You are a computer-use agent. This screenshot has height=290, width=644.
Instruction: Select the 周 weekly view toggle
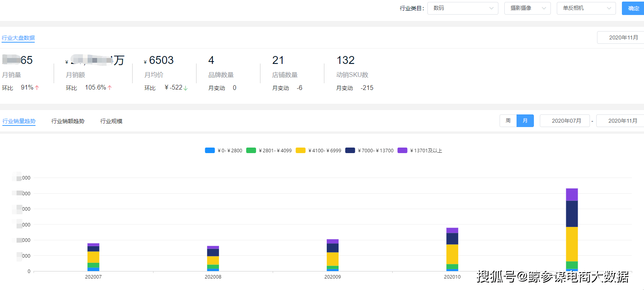click(508, 121)
